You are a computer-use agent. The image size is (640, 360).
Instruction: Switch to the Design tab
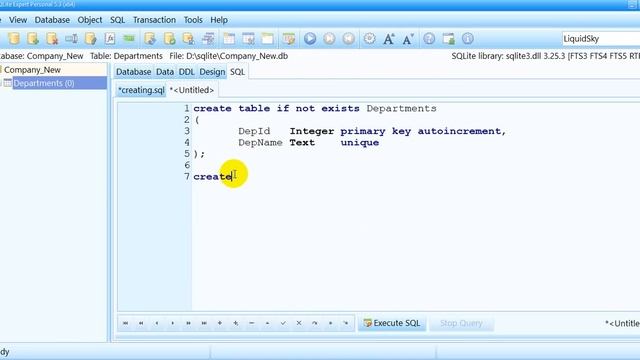(x=212, y=72)
